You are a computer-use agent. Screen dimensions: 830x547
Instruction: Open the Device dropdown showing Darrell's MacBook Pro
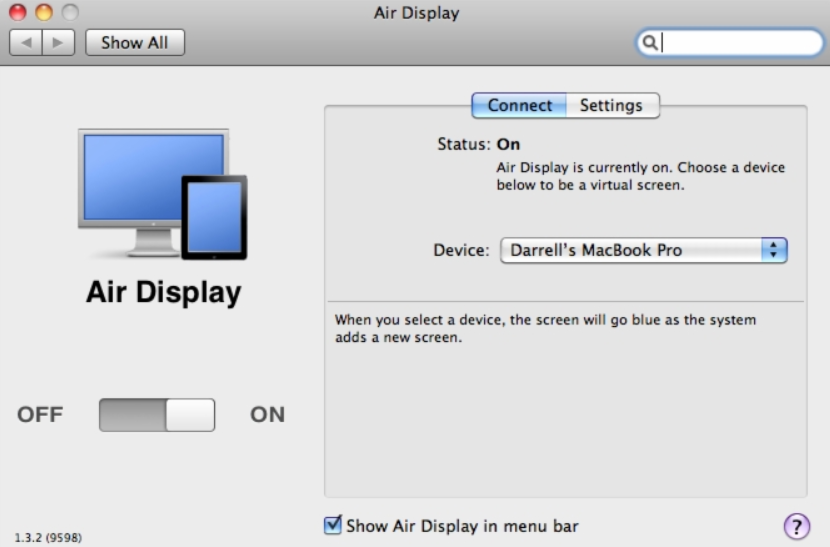[644, 250]
